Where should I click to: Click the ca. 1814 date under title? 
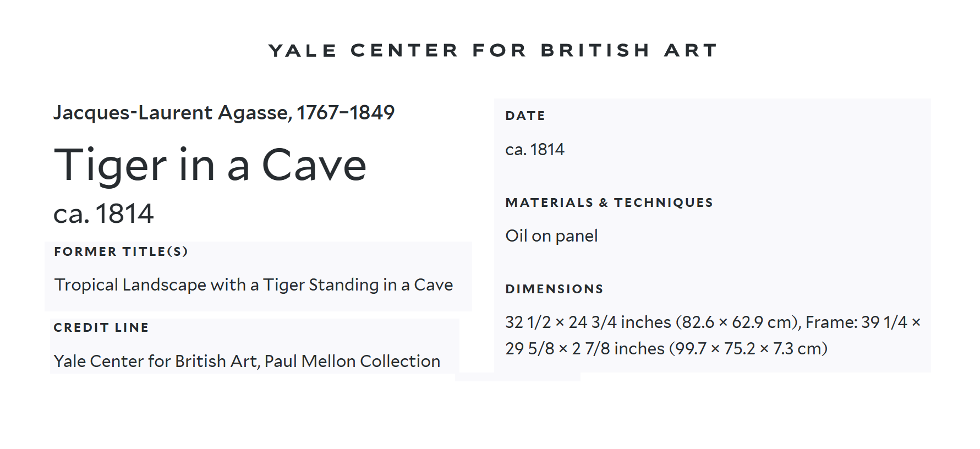click(103, 213)
